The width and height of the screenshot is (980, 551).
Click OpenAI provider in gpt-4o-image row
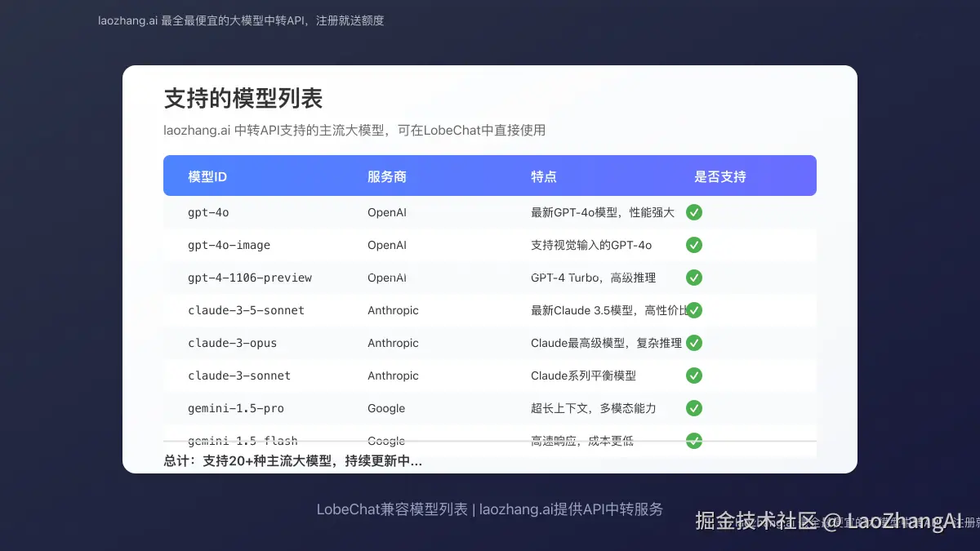pyautogui.click(x=387, y=245)
